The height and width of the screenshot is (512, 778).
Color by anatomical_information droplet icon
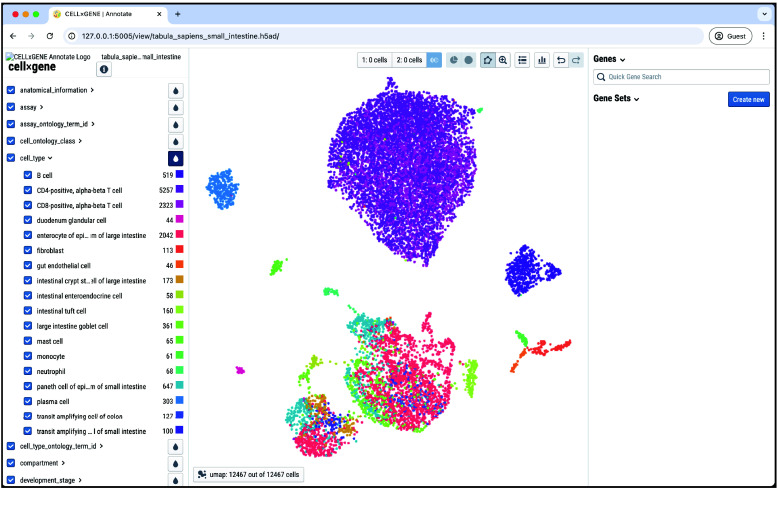176,90
